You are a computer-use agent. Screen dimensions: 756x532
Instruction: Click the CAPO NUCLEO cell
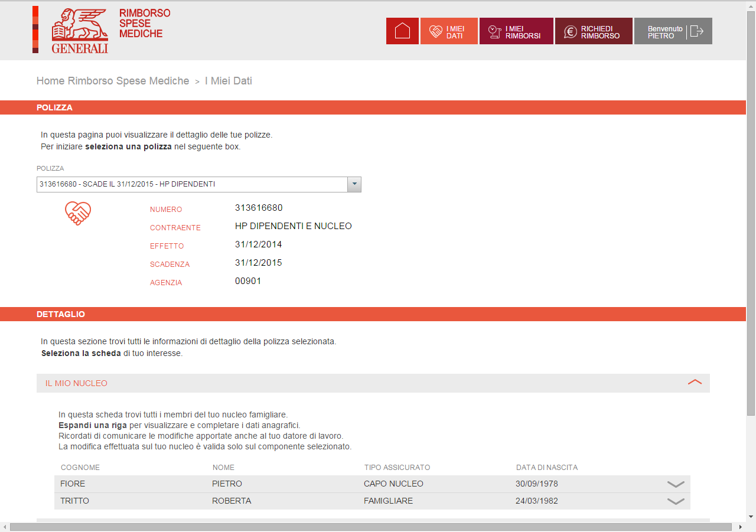pos(393,484)
